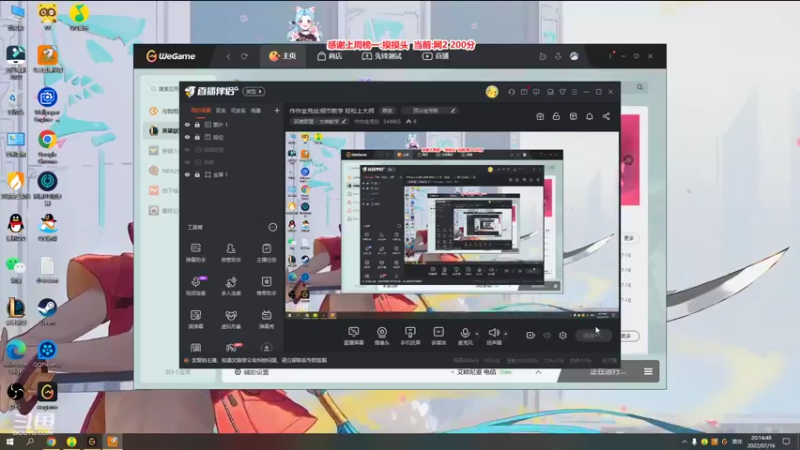
Task: Open the 多人连麦 tool
Action: (x=231, y=286)
